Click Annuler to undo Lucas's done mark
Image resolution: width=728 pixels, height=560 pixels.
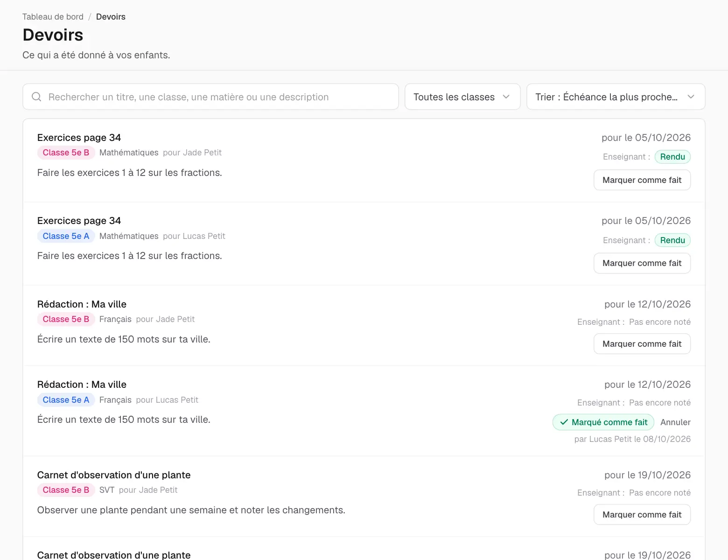click(x=675, y=422)
